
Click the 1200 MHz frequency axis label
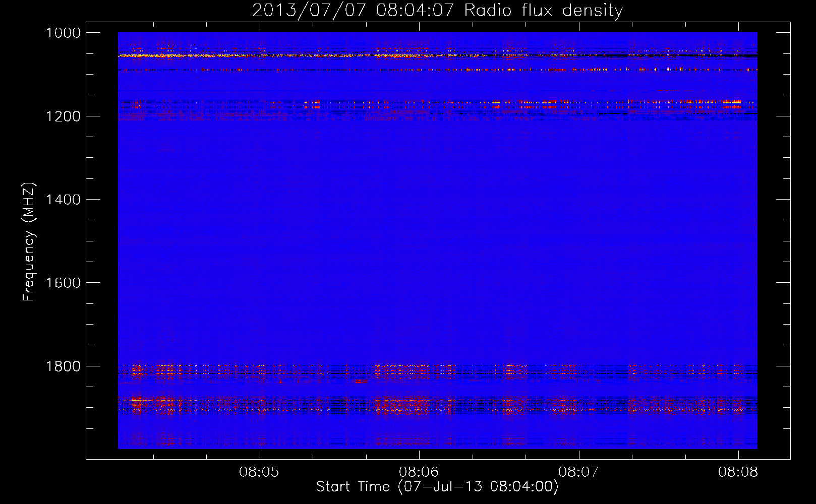64,116
